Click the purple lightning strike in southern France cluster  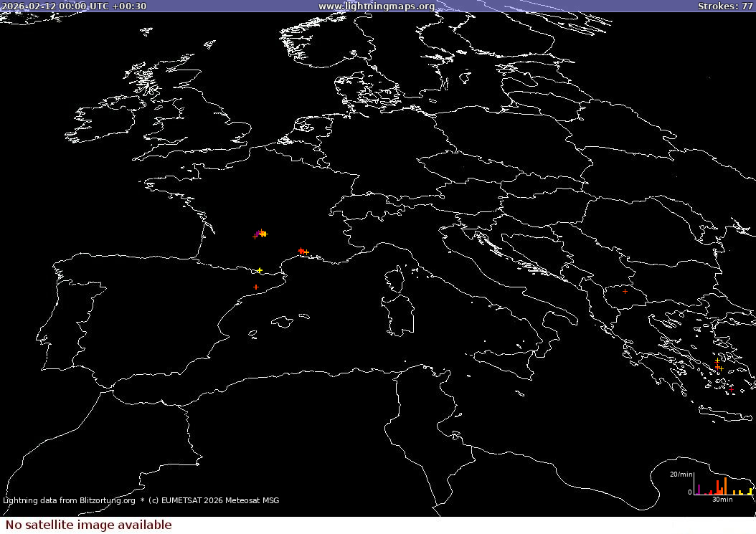[x=257, y=234]
